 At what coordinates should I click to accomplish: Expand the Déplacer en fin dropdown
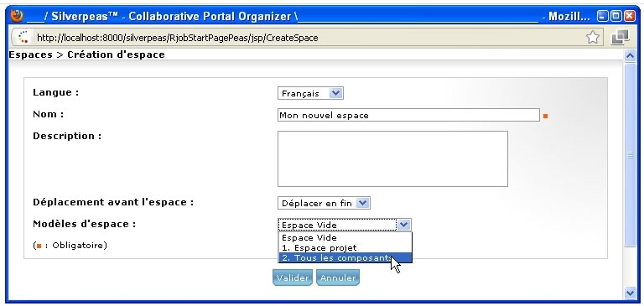pyautogui.click(x=324, y=203)
